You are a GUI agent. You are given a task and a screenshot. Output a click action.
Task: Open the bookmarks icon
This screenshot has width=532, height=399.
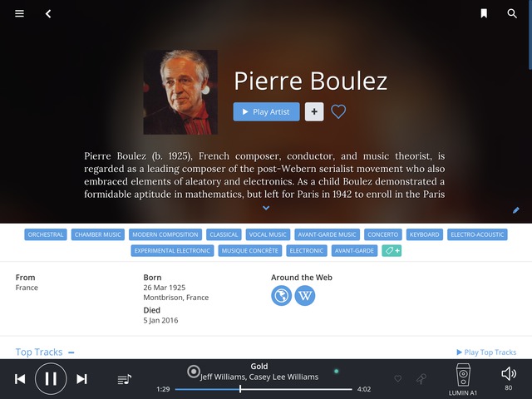coord(484,13)
